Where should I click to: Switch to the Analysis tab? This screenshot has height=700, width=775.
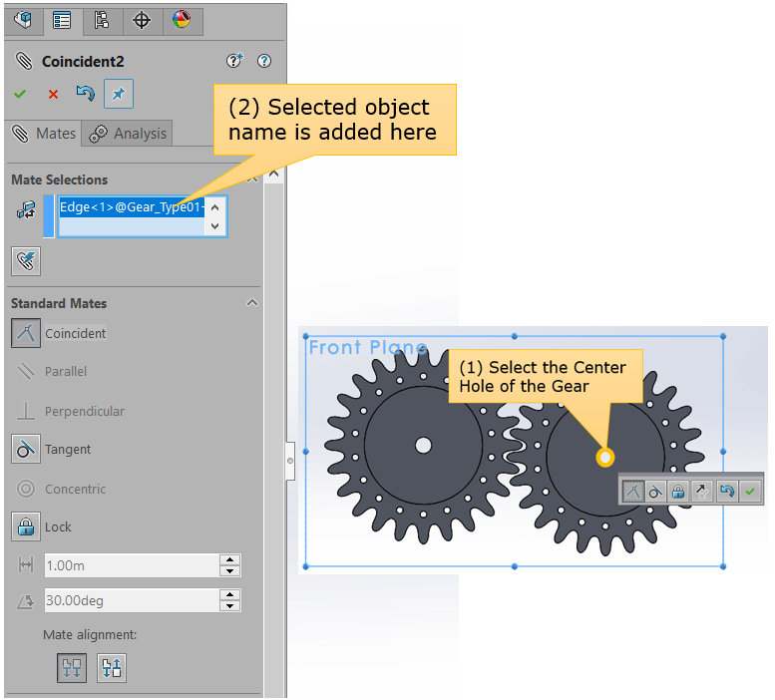pos(128,134)
